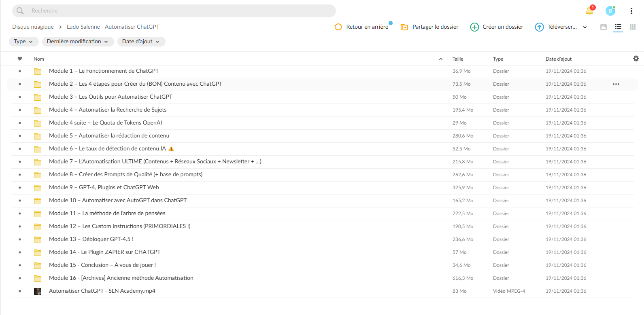
Task: Select Module 3 – Les Outils folder name
Action: coord(111,97)
